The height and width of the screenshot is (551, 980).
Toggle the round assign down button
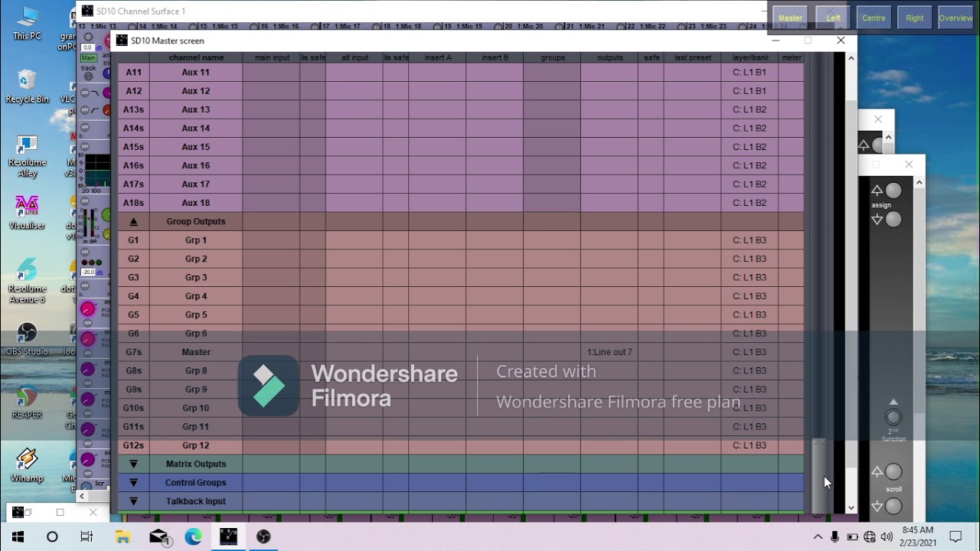893,220
